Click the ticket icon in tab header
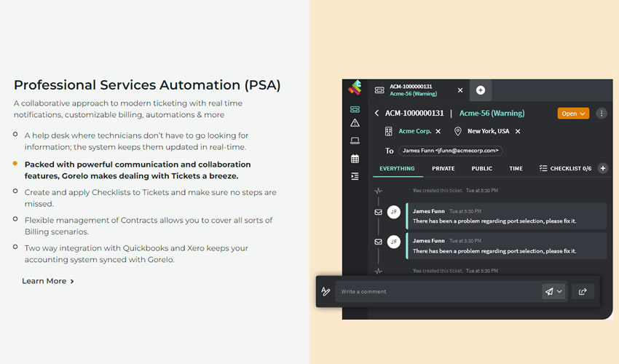This screenshot has width=619, height=364. 379,90
